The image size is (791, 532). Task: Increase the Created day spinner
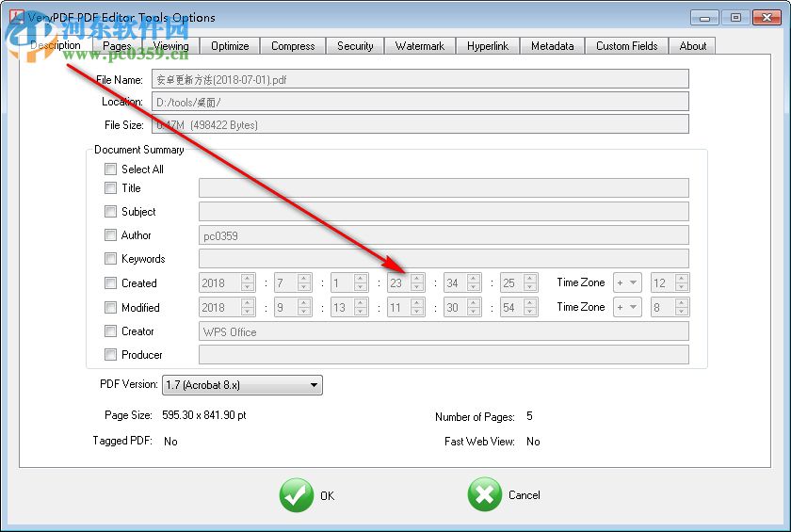[x=361, y=279]
